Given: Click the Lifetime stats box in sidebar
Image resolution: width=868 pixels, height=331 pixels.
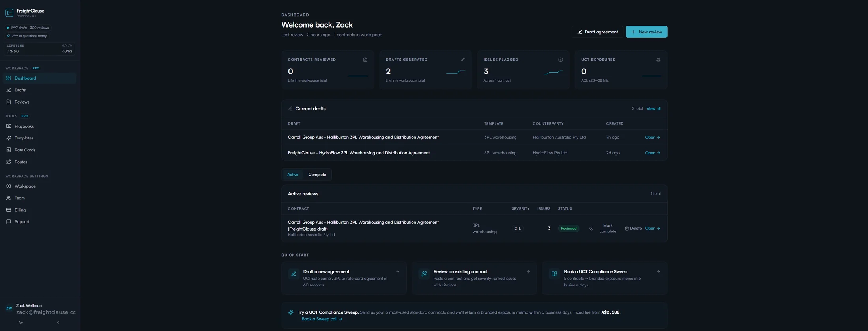Looking at the screenshot, I should (x=39, y=48).
